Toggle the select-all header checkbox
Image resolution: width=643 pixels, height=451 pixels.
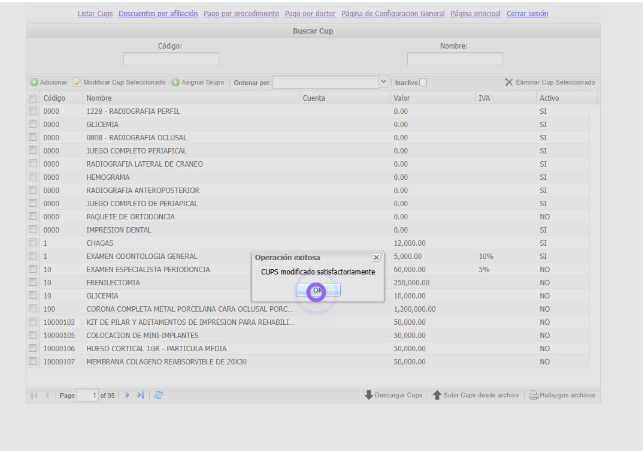click(33, 98)
